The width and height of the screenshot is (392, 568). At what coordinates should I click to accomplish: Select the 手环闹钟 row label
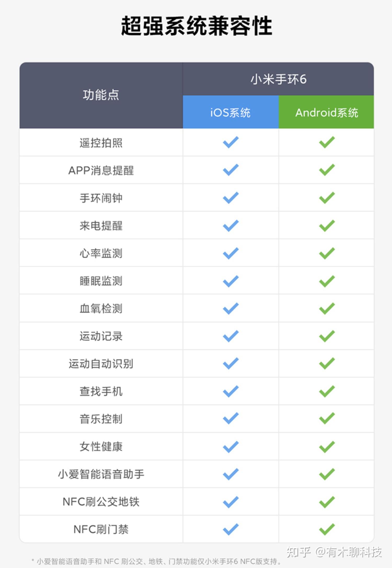[101, 198]
